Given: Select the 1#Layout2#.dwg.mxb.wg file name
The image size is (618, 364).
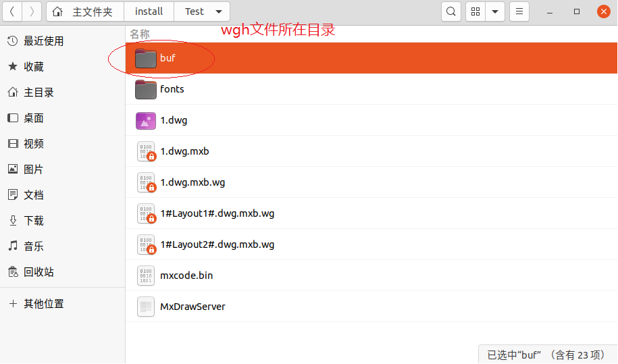Looking at the screenshot, I should point(217,244).
